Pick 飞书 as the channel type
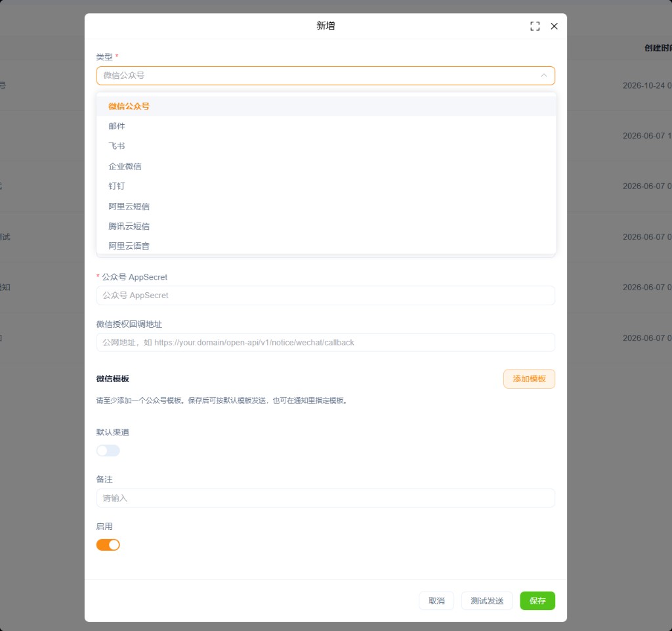Screen dimensions: 672x631 pyautogui.click(x=326, y=146)
